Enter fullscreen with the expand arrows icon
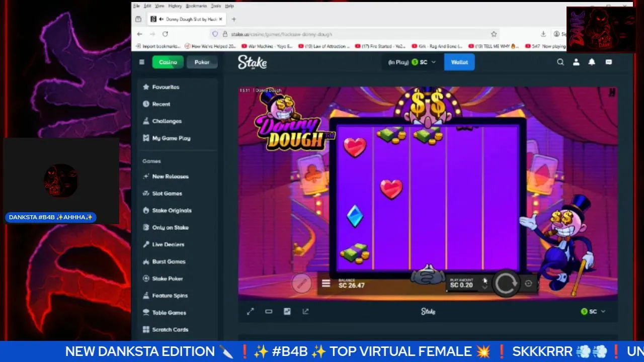This screenshot has width=644, height=362. click(250, 311)
